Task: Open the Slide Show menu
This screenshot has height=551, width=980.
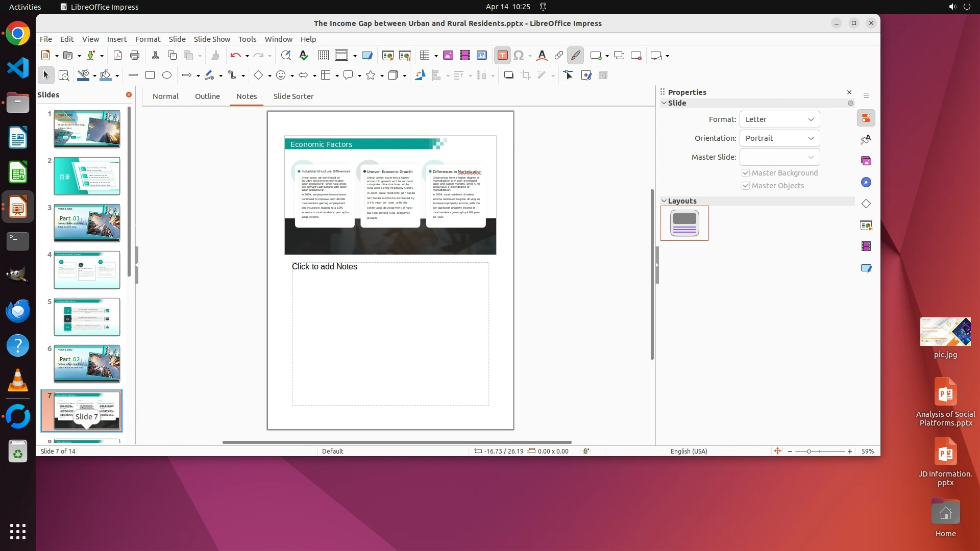Action: 212,39
